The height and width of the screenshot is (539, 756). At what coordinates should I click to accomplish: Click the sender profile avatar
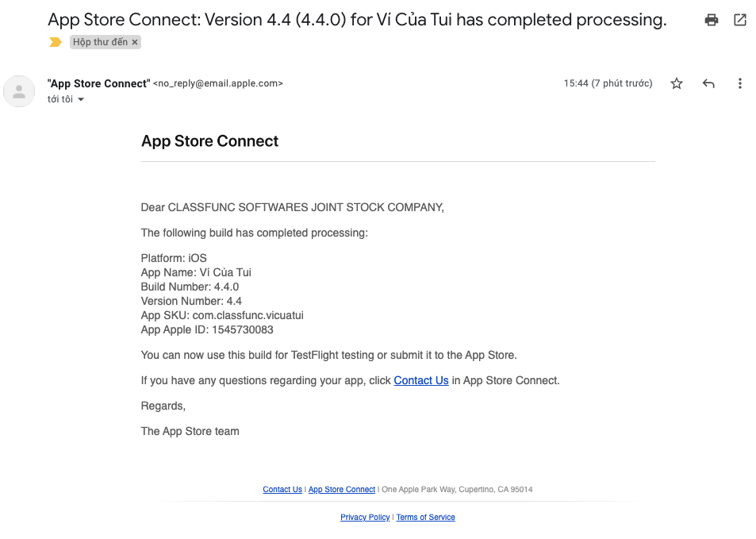click(x=19, y=91)
